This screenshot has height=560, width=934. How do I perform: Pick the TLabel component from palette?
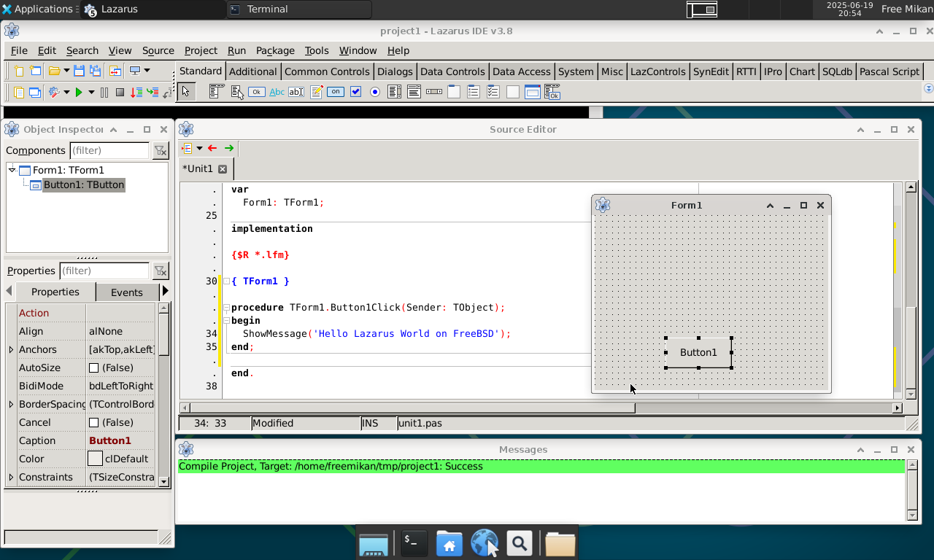click(277, 92)
